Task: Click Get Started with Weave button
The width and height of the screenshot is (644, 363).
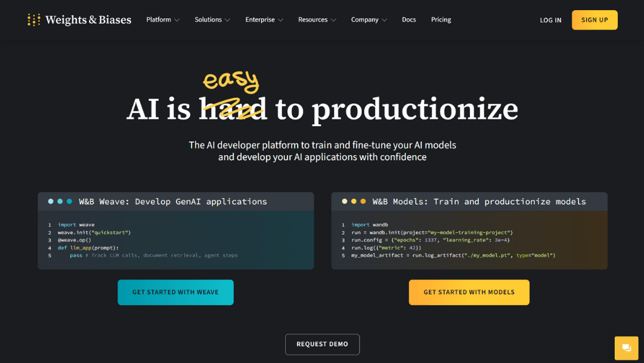Action: 175,293
